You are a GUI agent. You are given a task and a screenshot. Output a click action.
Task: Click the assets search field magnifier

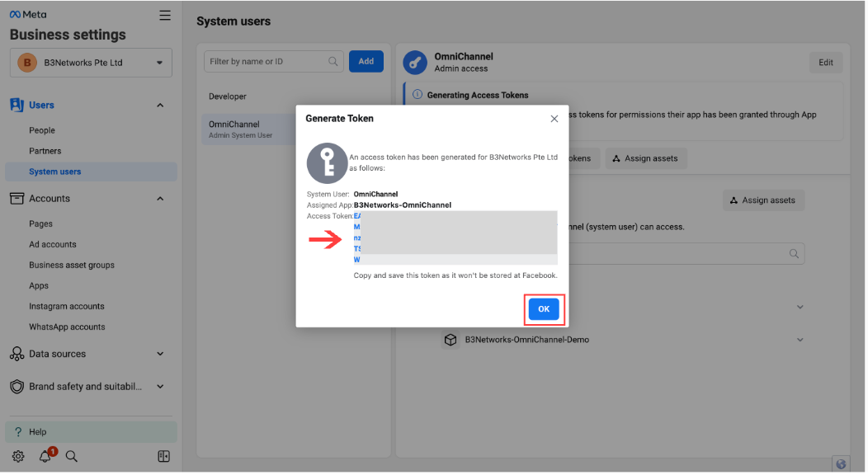[x=794, y=253]
